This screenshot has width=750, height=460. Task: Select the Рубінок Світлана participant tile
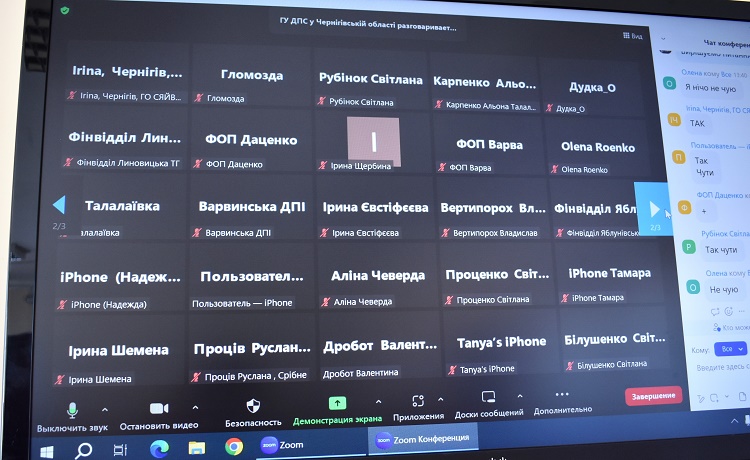coord(370,82)
